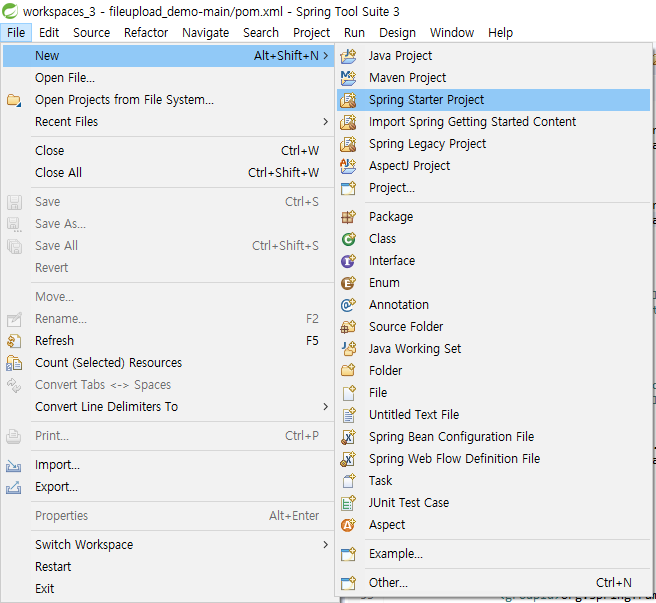Screen dimensions: 656x603
Task: Select the Spring Legacy Project label
Action: click(x=427, y=144)
